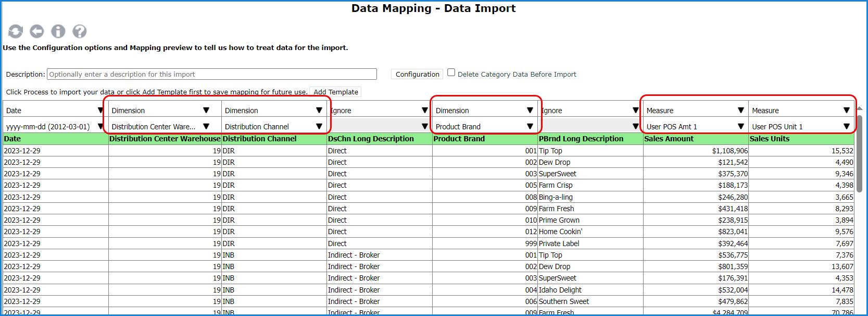868x316 pixels.
Task: Click the back arrow icon
Action: click(x=36, y=31)
